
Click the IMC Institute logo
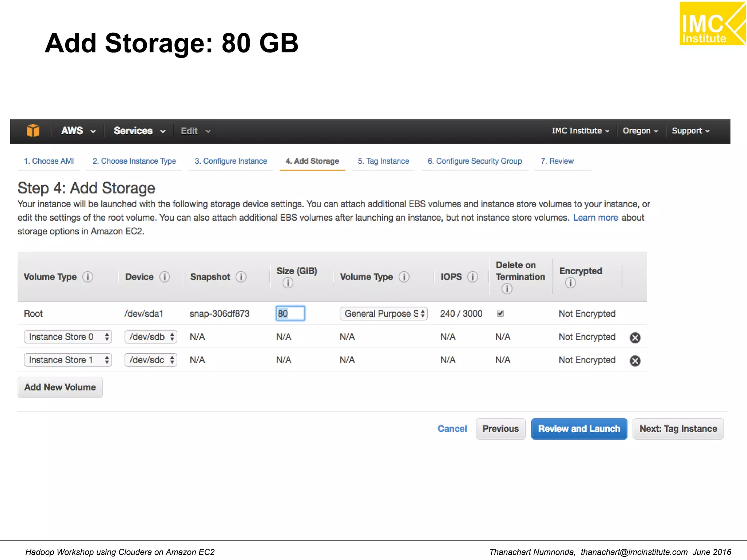click(712, 24)
